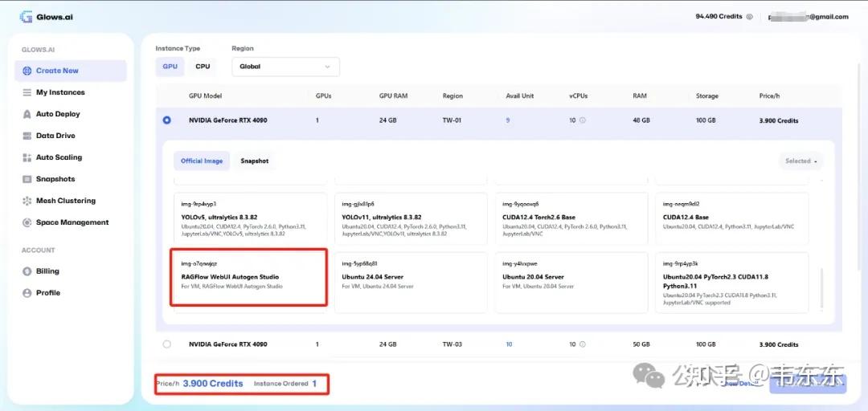
Task: Open the account email menu
Action: pyautogui.click(x=806, y=17)
